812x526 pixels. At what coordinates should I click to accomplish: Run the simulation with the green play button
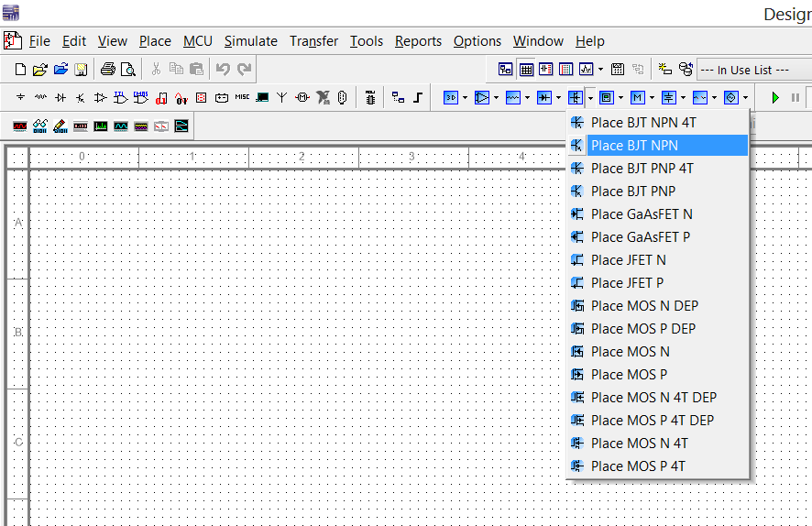[x=775, y=97]
